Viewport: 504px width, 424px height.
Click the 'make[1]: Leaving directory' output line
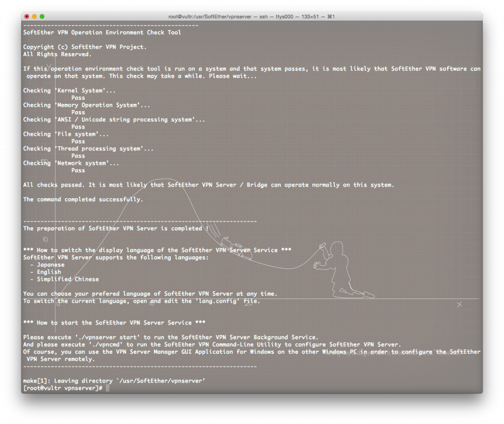click(x=114, y=381)
